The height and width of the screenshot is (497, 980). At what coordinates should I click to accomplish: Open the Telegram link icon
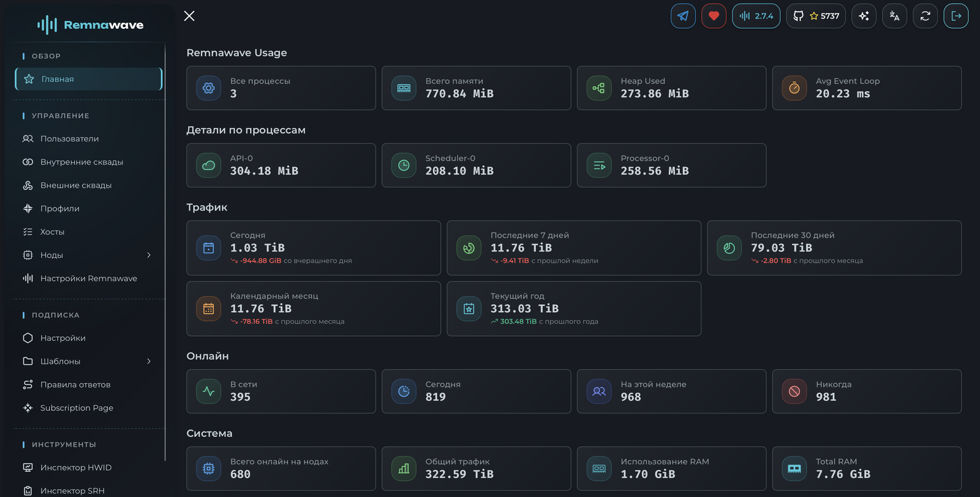[683, 16]
